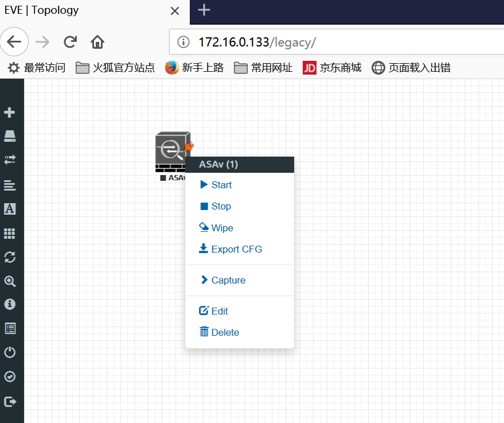Click the plus Add object sidebar icon

tap(9, 112)
